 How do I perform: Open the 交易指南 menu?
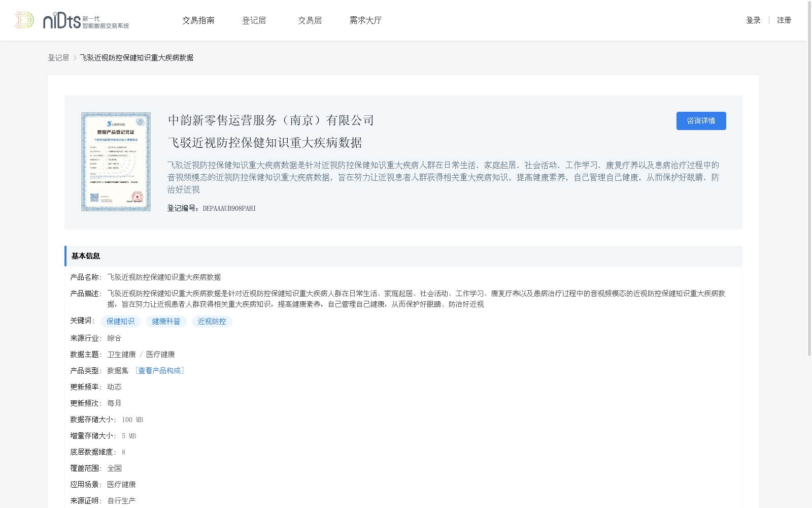pos(198,20)
